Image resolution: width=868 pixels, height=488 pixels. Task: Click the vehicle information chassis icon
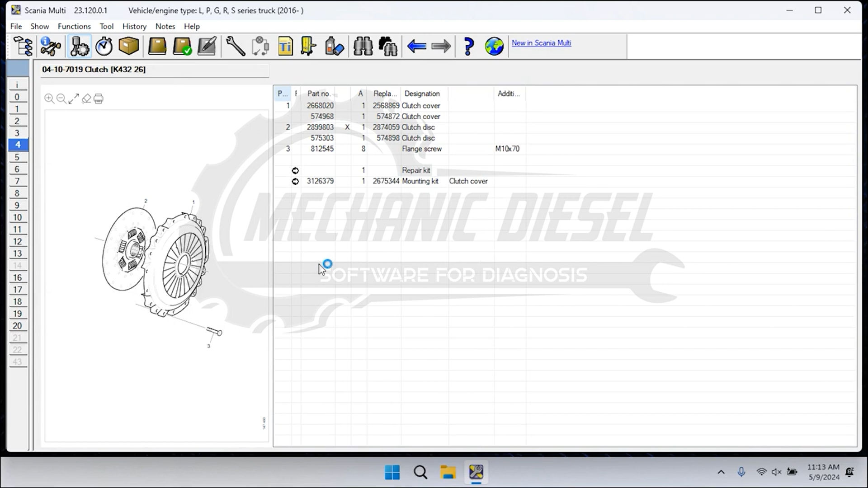pos(51,46)
